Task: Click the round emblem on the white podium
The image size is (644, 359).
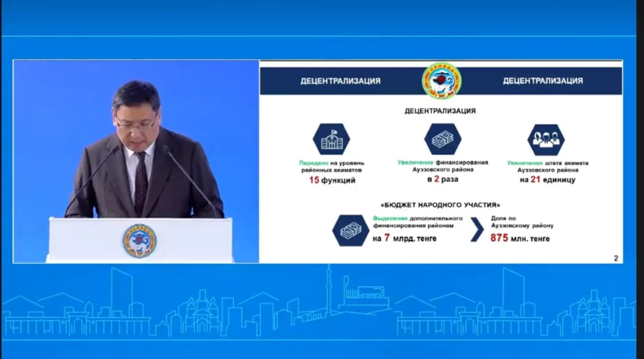Action: click(140, 240)
